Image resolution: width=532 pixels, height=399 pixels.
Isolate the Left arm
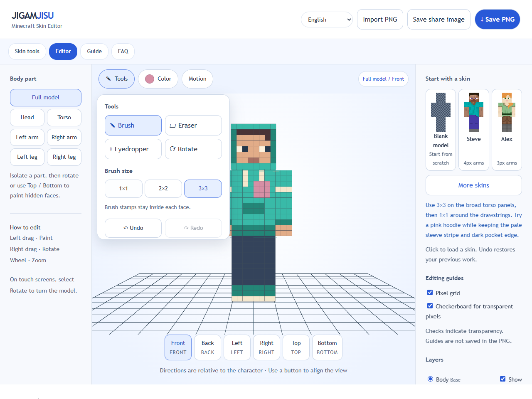(x=27, y=137)
